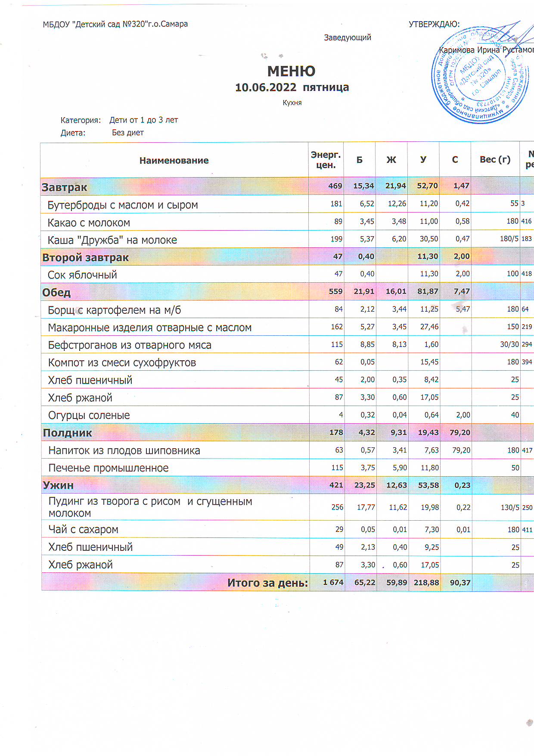Click the value "5,47" in Борщ row
534x756 pixels.
(463, 309)
